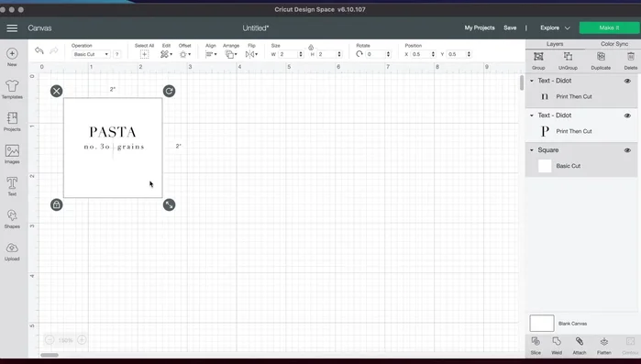The width and height of the screenshot is (641, 364).
Task: Select the 'n' Print Then Cut layer row
Action: (580, 96)
